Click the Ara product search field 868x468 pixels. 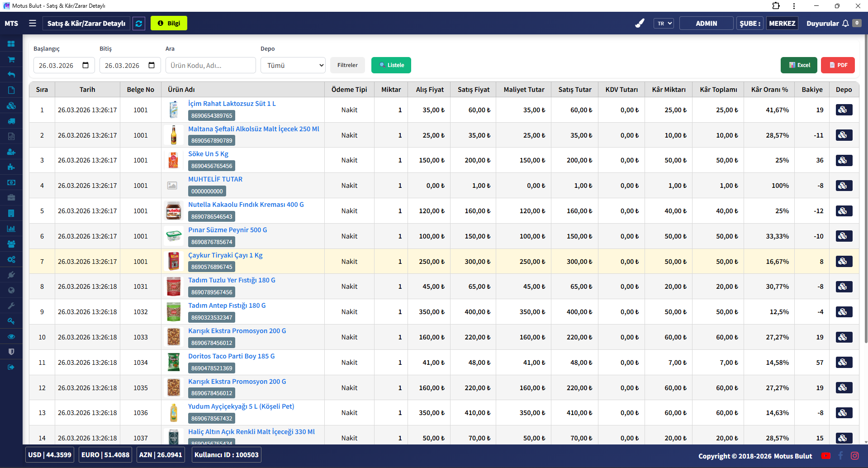click(x=210, y=65)
